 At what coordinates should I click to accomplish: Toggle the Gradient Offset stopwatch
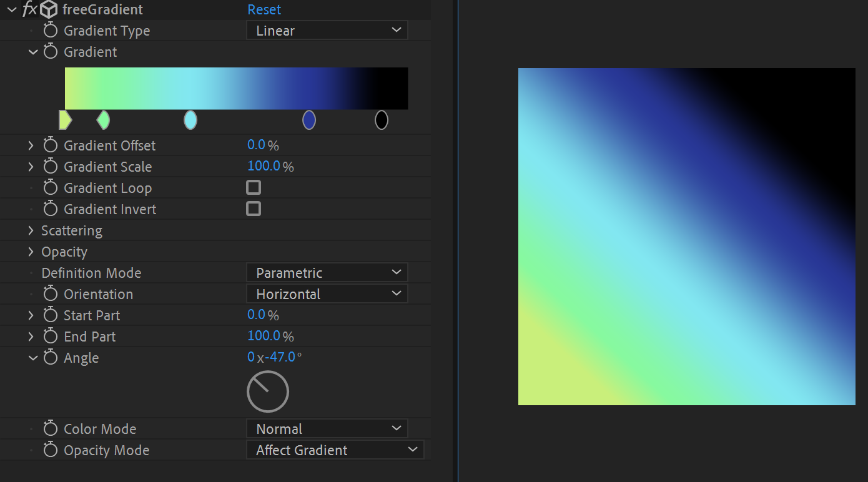pos(51,145)
